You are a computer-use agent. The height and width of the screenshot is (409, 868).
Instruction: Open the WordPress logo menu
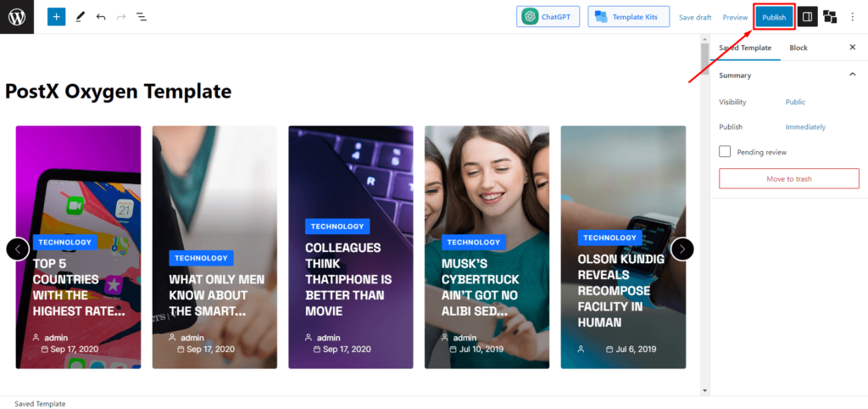[17, 17]
